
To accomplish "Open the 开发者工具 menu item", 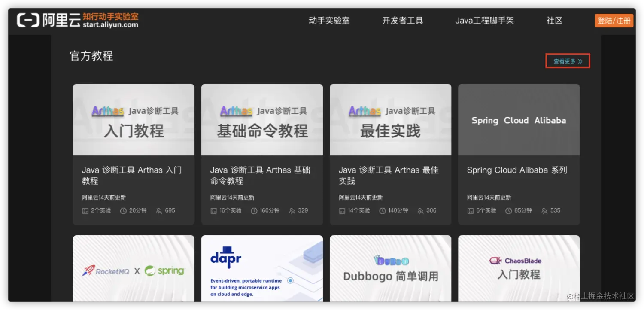I will [402, 21].
